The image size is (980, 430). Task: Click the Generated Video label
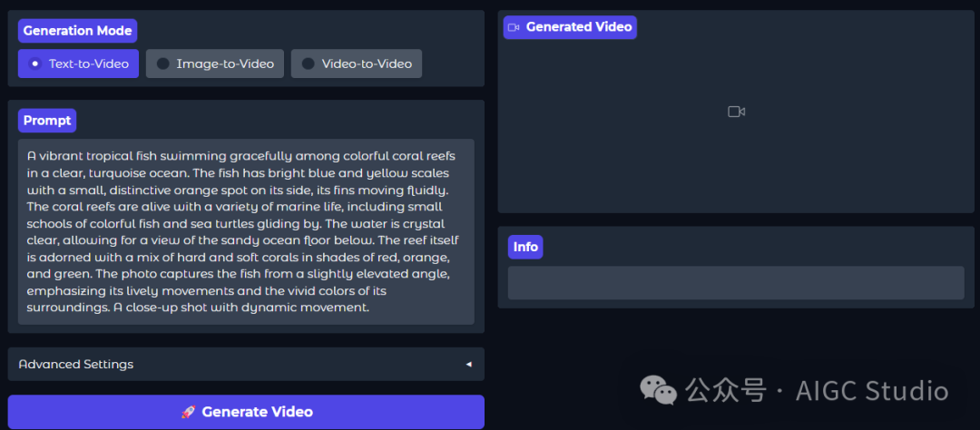[x=570, y=27]
